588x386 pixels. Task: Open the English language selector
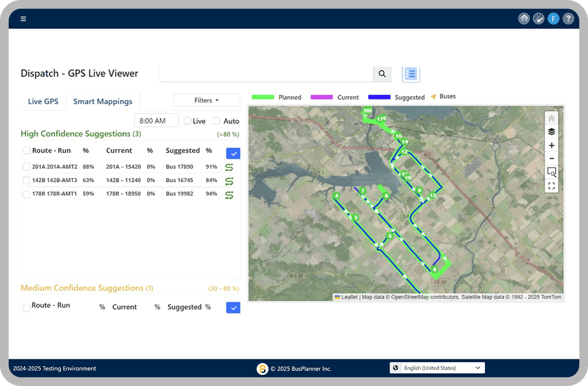point(437,368)
